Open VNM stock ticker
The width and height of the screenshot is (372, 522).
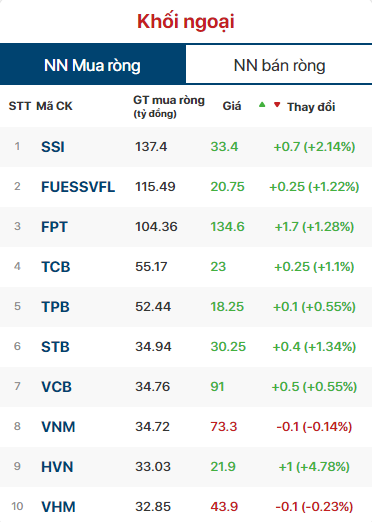coord(58,427)
